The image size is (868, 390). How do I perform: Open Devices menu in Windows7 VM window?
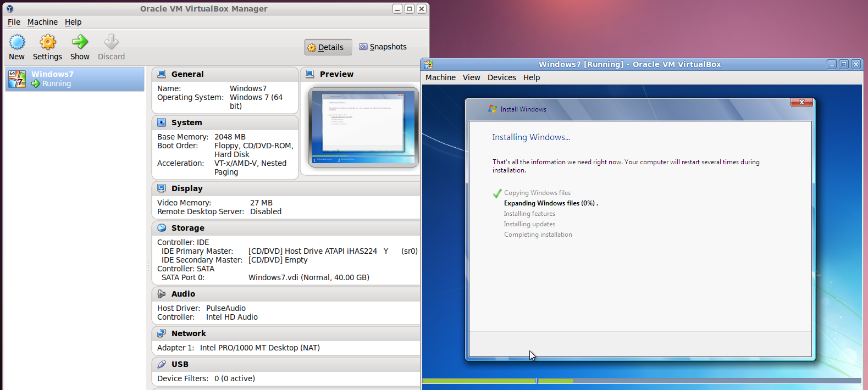click(501, 77)
